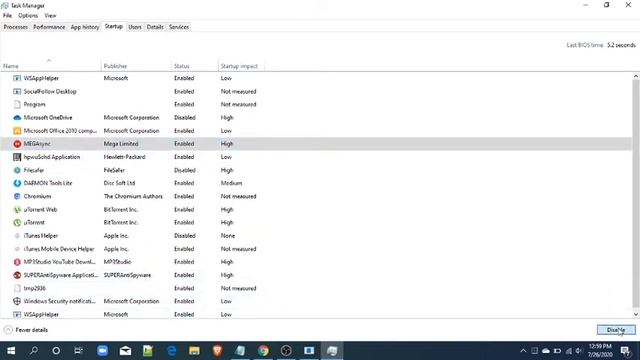Click the Mega Limited publisher cell

[121, 144]
